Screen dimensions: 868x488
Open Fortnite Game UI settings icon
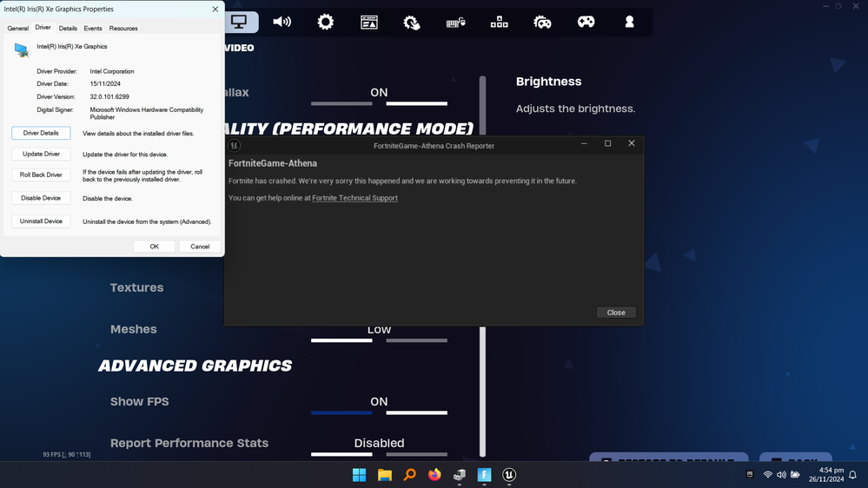pyautogui.click(x=368, y=22)
